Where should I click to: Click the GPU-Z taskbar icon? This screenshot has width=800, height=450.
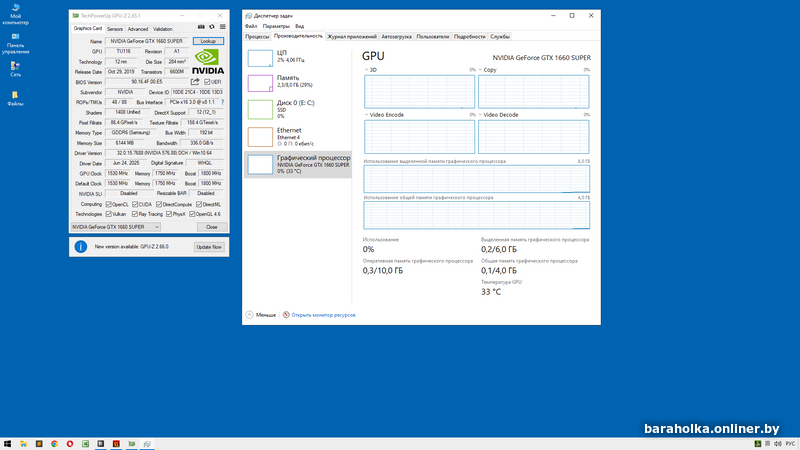pyautogui.click(x=132, y=444)
